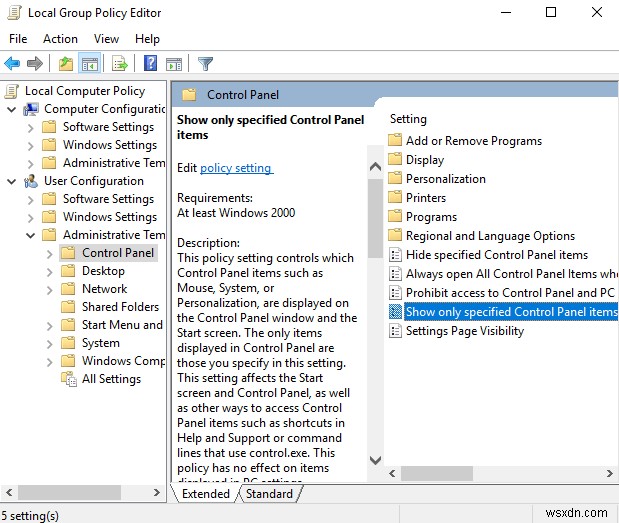Select Computer Configuration node icon
This screenshot has height=523, width=619.
click(31, 109)
